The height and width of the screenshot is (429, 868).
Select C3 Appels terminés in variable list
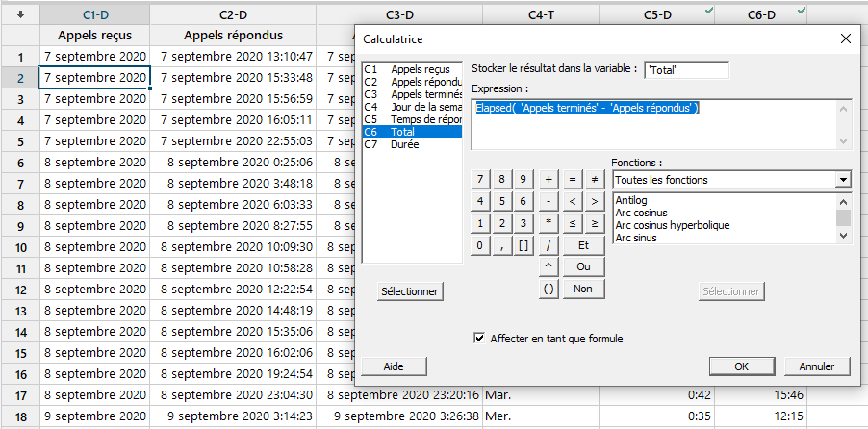(411, 94)
